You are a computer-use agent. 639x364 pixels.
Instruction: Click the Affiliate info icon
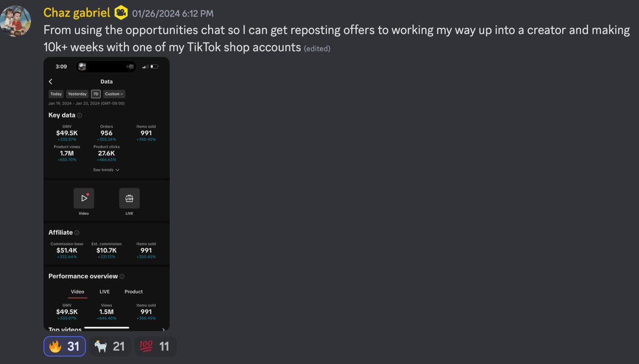(77, 233)
